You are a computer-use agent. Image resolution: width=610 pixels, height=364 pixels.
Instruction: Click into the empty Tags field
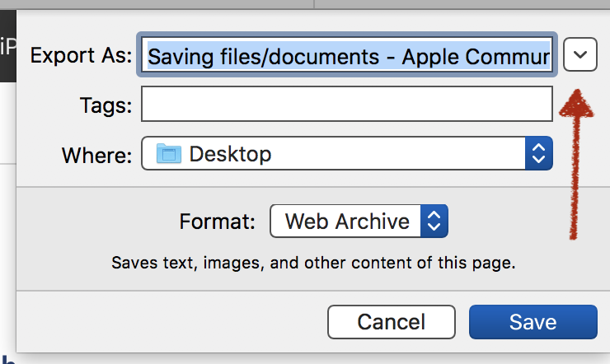(x=346, y=105)
